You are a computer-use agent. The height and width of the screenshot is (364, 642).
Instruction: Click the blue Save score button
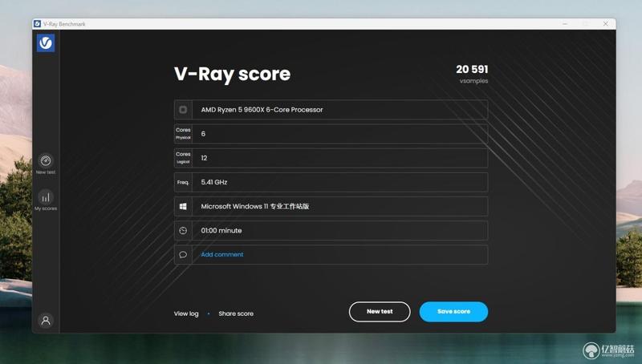[453, 312]
